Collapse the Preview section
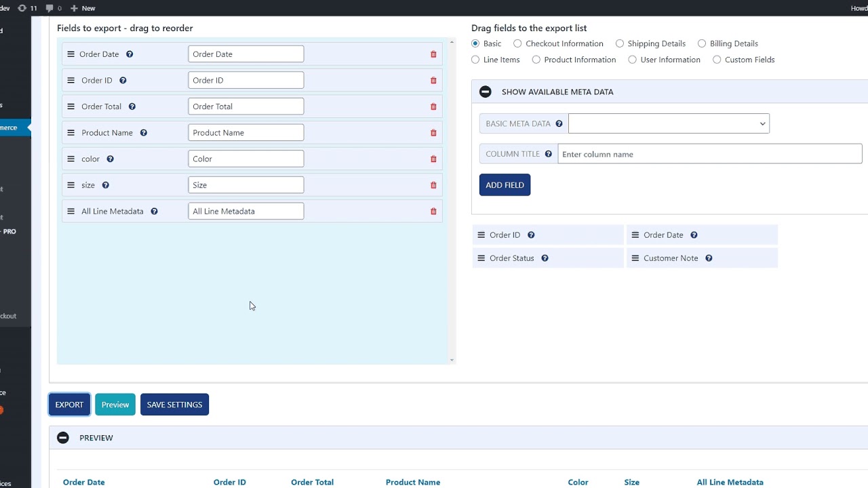The width and height of the screenshot is (868, 488). (63, 438)
